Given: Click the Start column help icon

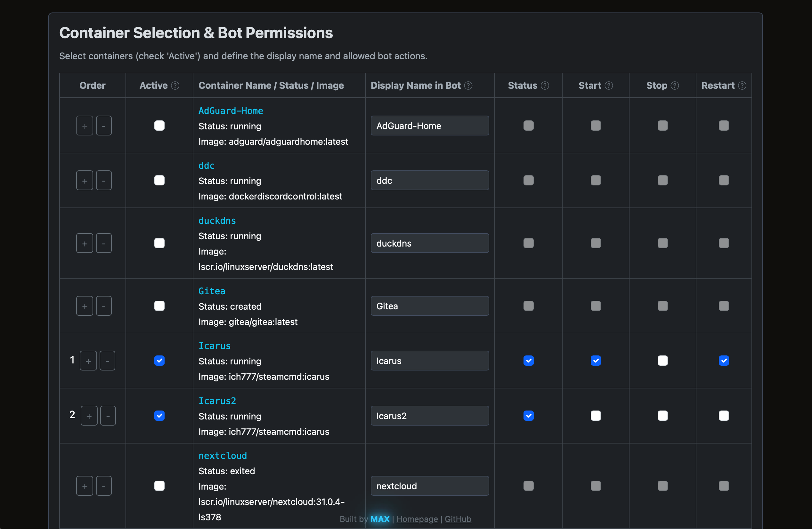Looking at the screenshot, I should (609, 85).
